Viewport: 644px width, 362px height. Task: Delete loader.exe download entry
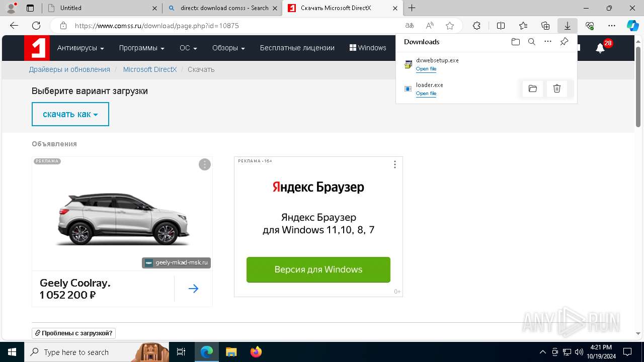pyautogui.click(x=557, y=89)
